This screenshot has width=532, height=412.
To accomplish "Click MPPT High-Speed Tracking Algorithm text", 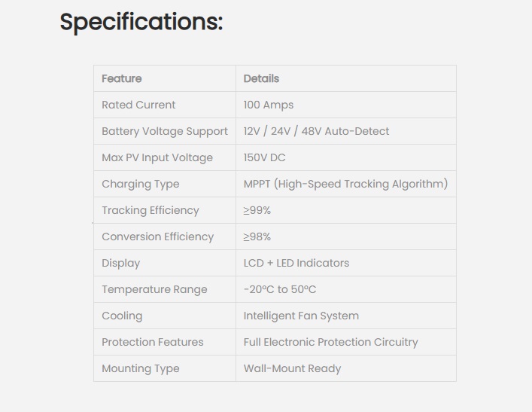I will click(x=345, y=184).
